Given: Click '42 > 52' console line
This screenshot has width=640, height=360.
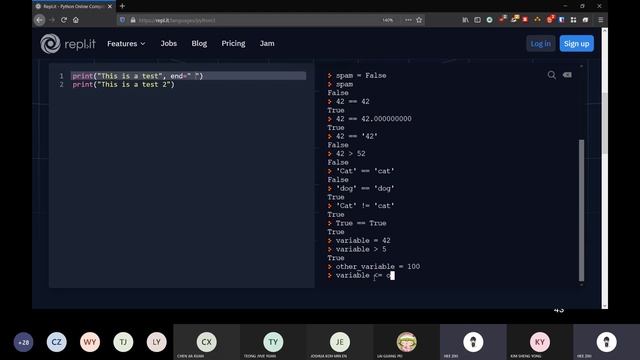Looking at the screenshot, I should point(350,154).
